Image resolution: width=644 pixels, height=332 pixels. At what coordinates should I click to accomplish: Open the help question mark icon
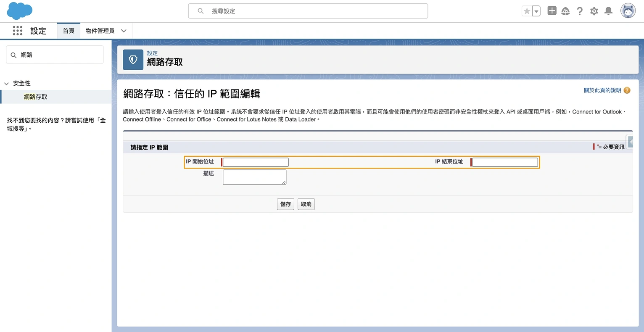[x=580, y=11]
